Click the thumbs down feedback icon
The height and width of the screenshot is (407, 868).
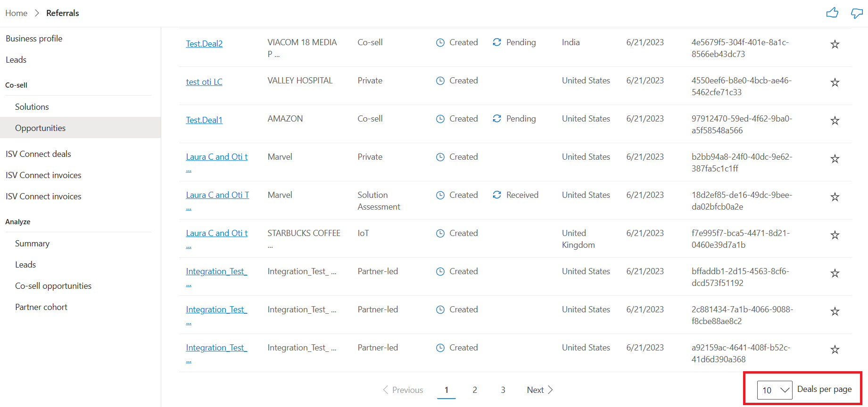pos(857,13)
